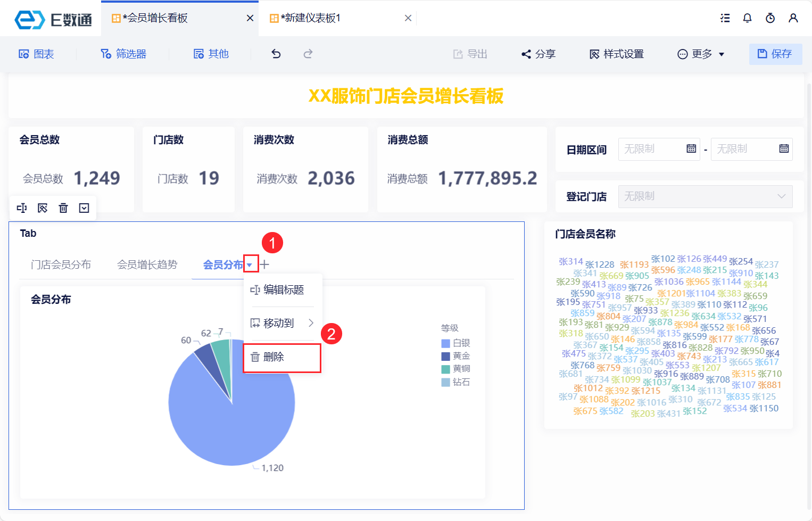Open the start date calendar icon

[691, 148]
